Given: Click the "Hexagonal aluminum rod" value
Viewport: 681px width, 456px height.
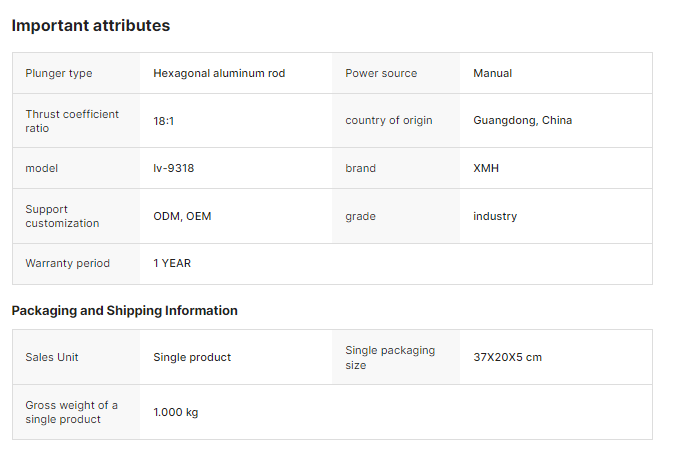Looking at the screenshot, I should click(x=219, y=73).
